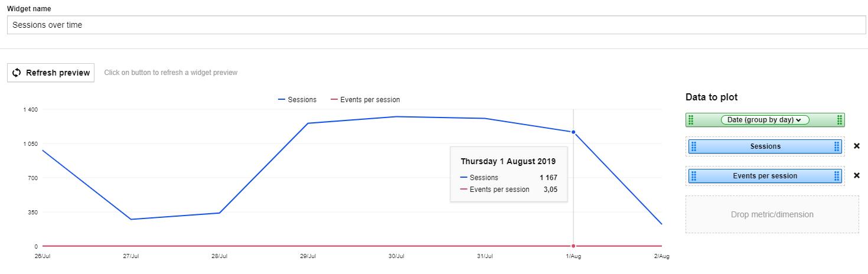The height and width of the screenshot is (274, 868).
Task: Click left grip on Events per session pill
Action: click(x=694, y=176)
